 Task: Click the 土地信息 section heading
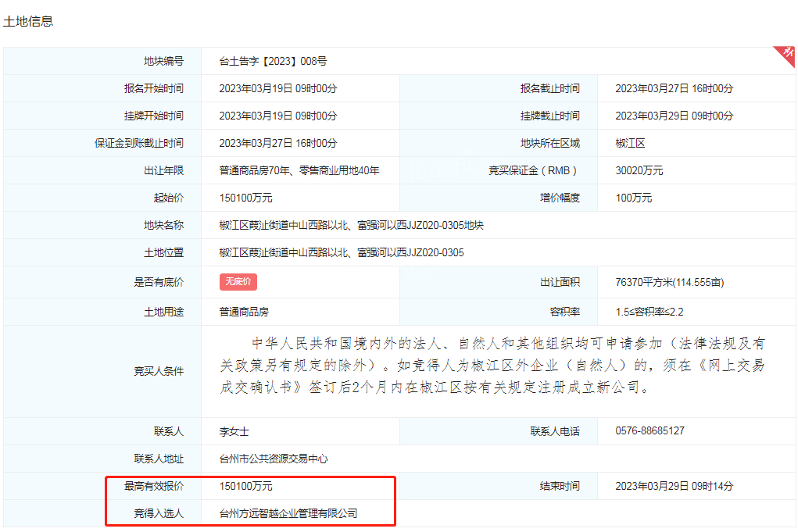point(28,21)
